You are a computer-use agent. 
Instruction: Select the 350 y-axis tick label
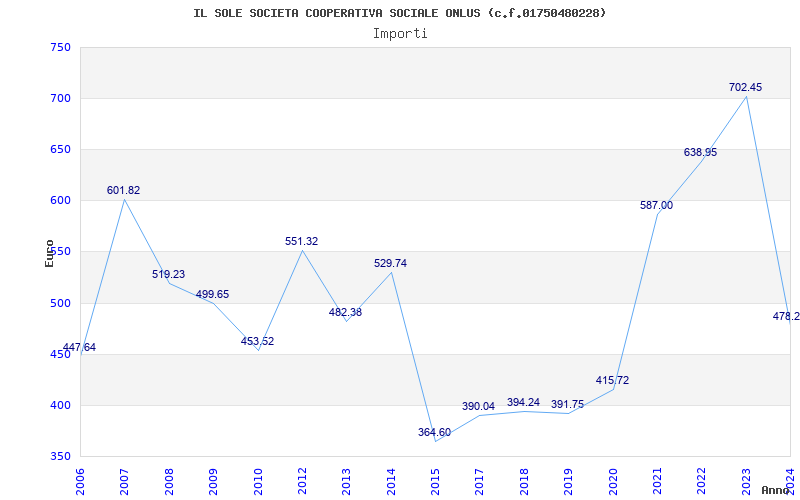coord(60,456)
